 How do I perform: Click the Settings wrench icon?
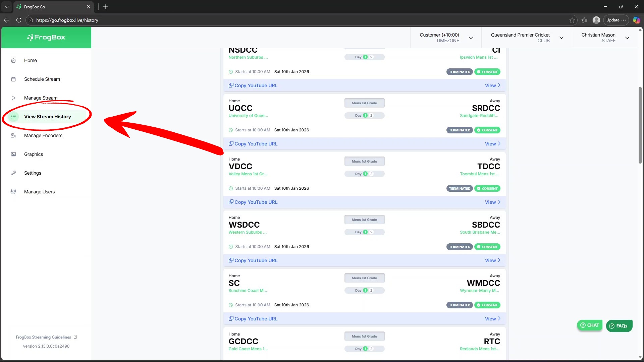pos(13,173)
